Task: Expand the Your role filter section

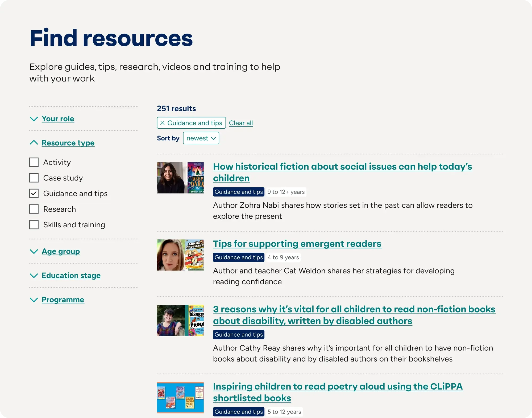Action: pyautogui.click(x=58, y=119)
